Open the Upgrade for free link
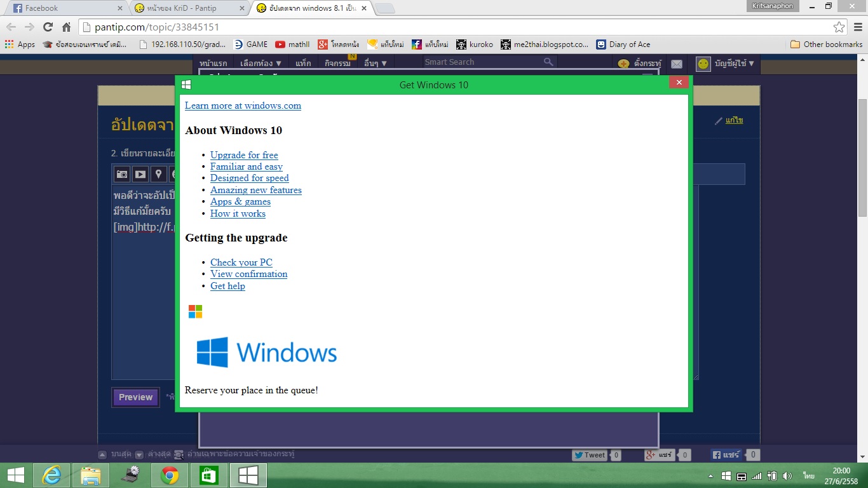This screenshot has height=488, width=868. point(244,155)
